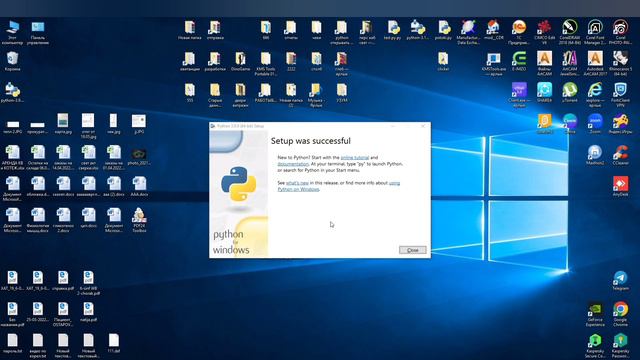The width and height of the screenshot is (640, 360).
Task: Select the test.py.py Python file icon
Action: [393, 30]
